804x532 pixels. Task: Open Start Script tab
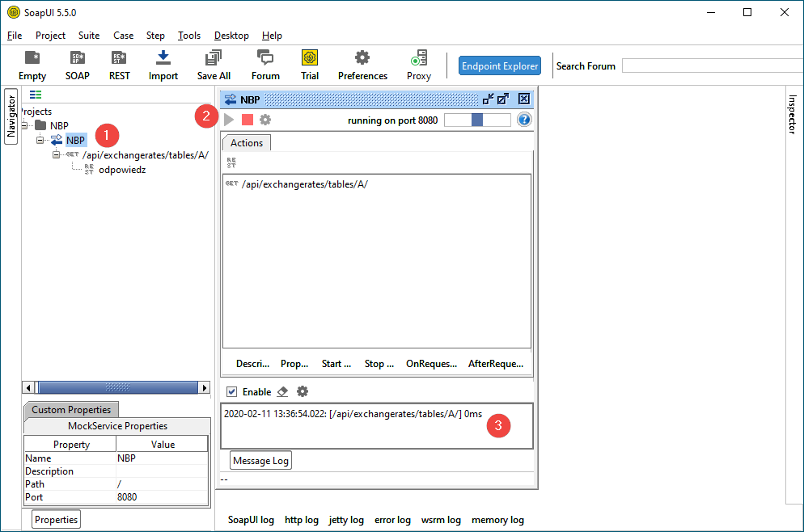336,363
